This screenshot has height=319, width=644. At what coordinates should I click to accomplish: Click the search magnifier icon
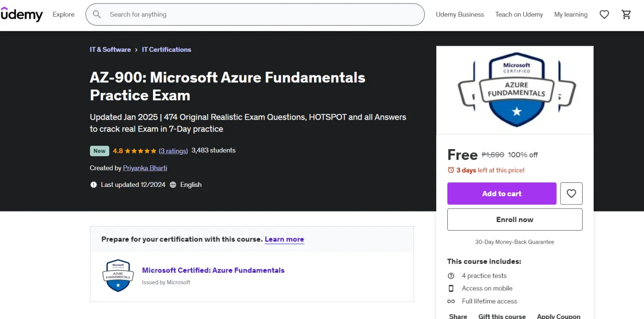[97, 15]
